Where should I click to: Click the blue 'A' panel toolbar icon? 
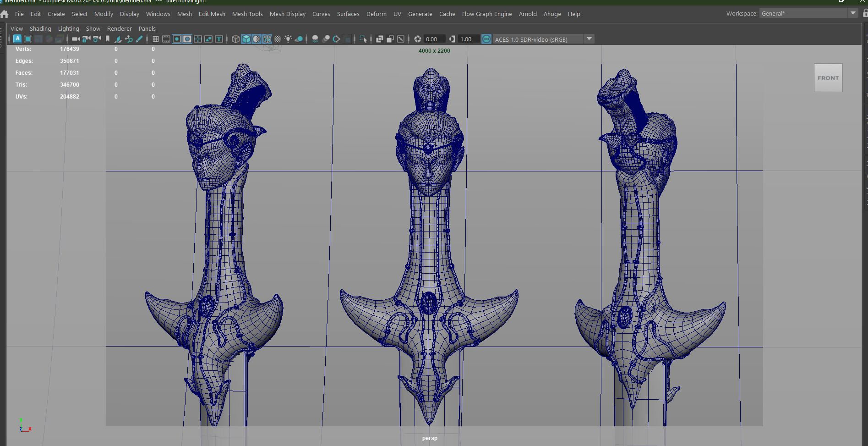(x=17, y=39)
